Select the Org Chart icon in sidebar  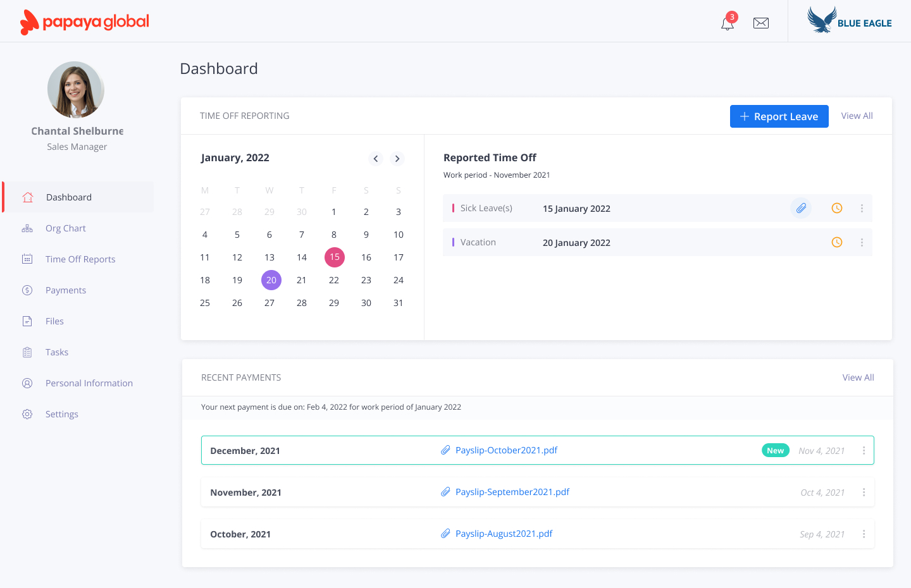pyautogui.click(x=27, y=228)
